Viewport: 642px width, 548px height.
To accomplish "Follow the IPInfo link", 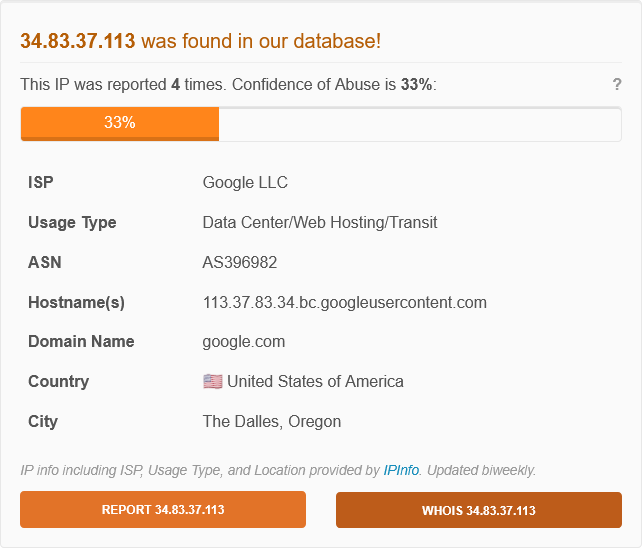I will click(402, 470).
